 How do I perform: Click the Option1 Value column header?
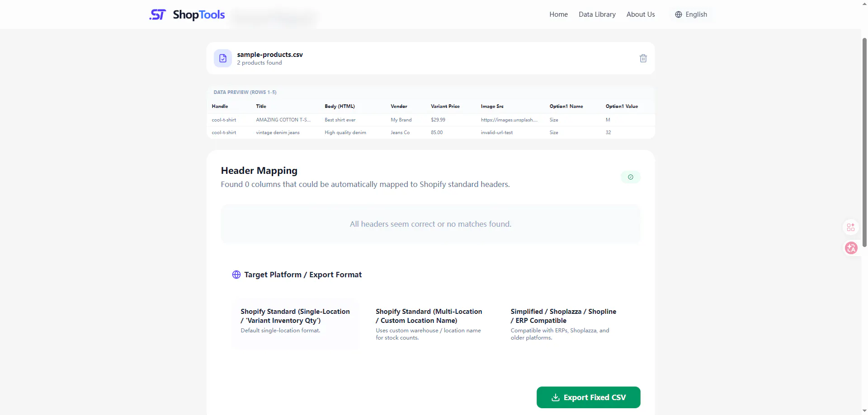(x=622, y=106)
